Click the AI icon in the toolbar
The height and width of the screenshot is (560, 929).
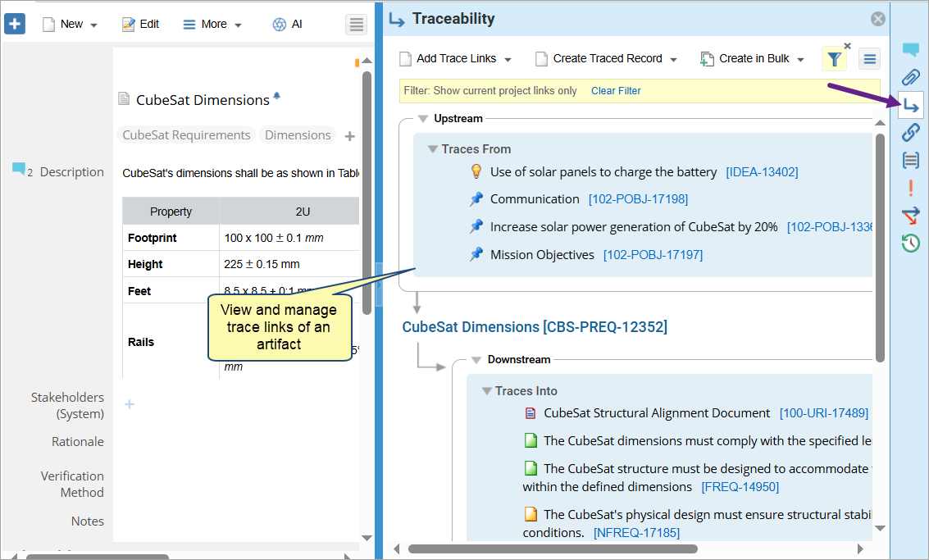pos(288,25)
